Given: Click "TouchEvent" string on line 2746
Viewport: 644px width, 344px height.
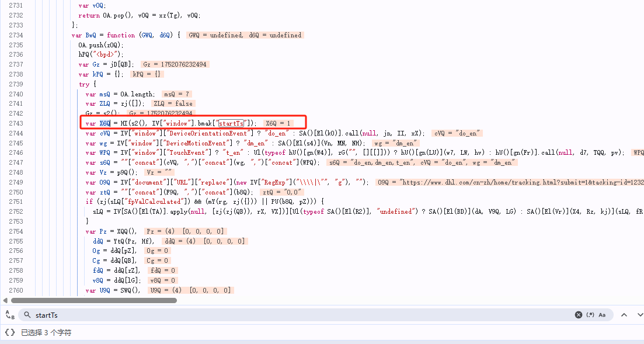Looking at the screenshot, I should [x=189, y=152].
